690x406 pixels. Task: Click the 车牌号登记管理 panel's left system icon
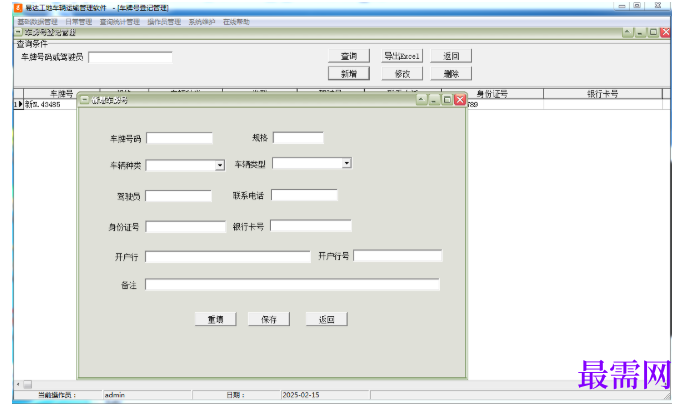click(18, 32)
